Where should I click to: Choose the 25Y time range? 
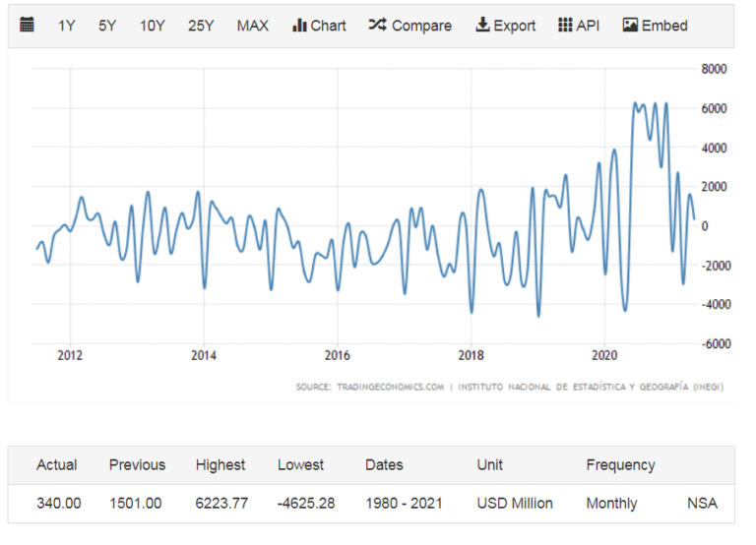pyautogui.click(x=201, y=26)
